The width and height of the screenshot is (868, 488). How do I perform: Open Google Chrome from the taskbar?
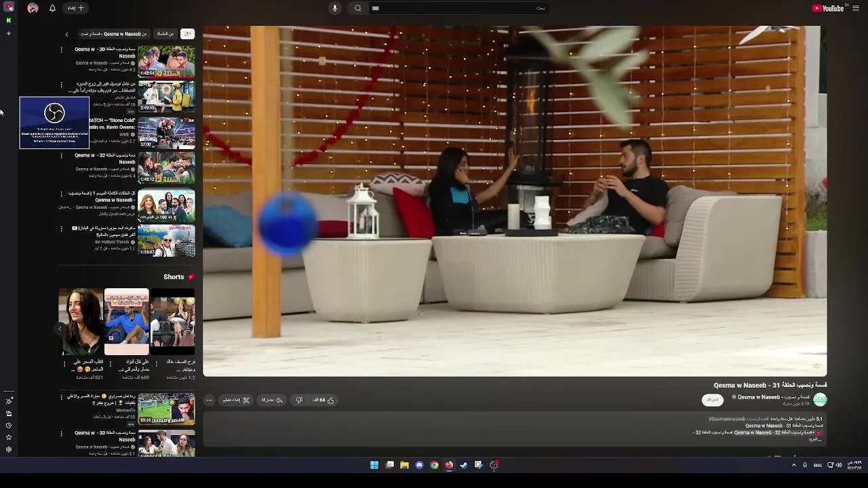point(434,465)
